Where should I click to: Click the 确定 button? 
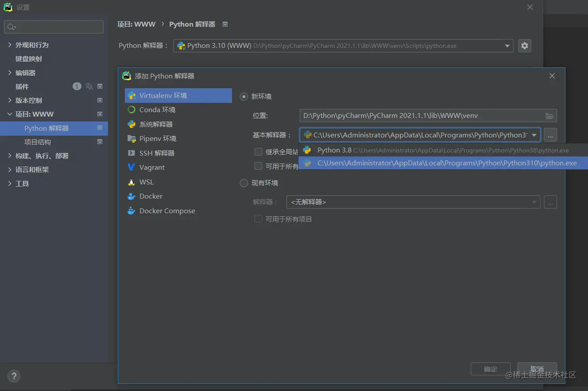(491, 369)
